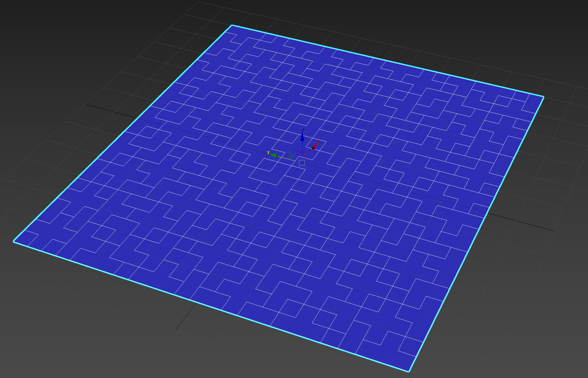Click the plane's rightmost cyan corner
This screenshot has height=378, width=588.
tap(543, 97)
